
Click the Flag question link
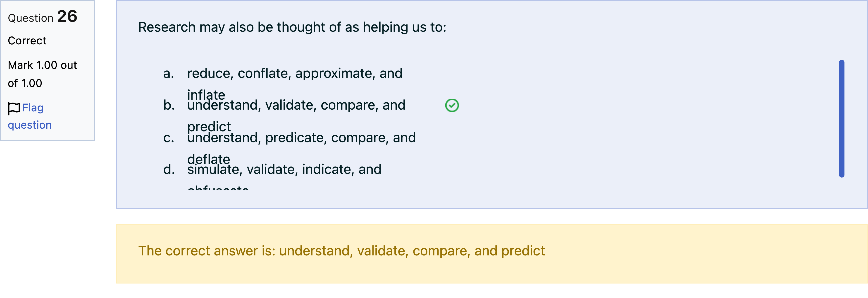30,116
